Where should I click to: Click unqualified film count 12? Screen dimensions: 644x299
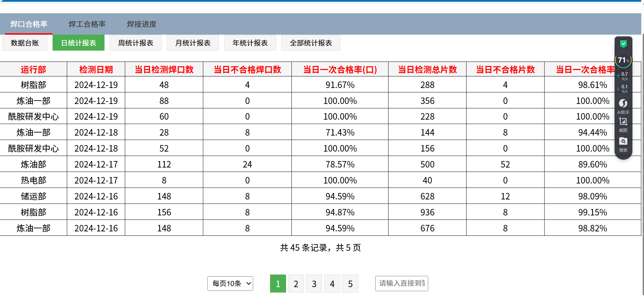coord(505,196)
